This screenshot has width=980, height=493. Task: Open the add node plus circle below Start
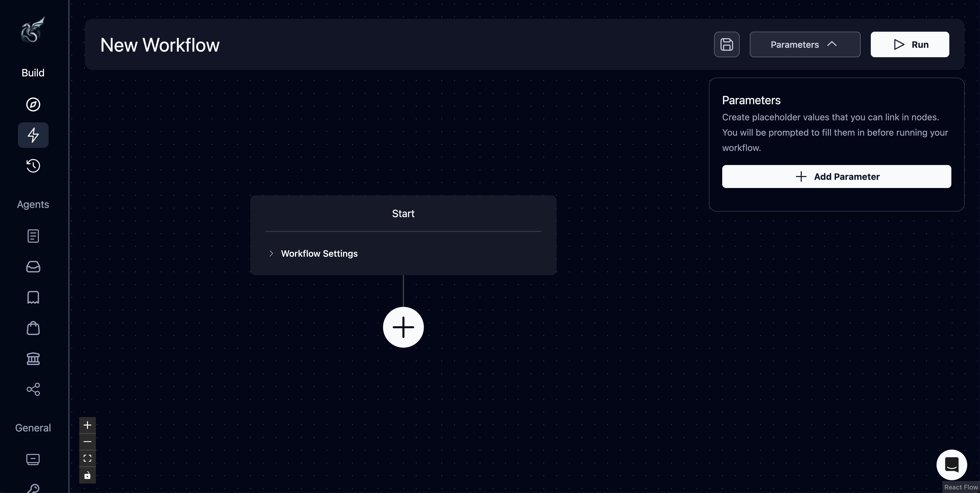pyautogui.click(x=403, y=327)
